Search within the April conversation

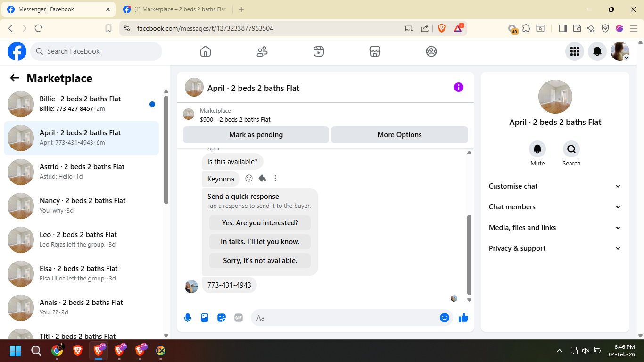click(571, 149)
